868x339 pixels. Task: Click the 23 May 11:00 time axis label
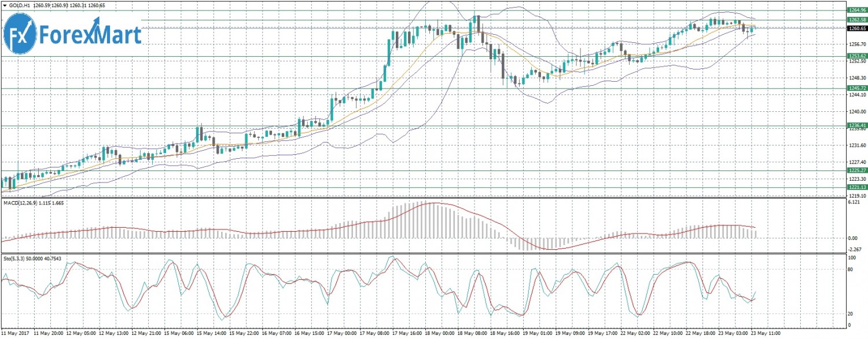tap(764, 334)
